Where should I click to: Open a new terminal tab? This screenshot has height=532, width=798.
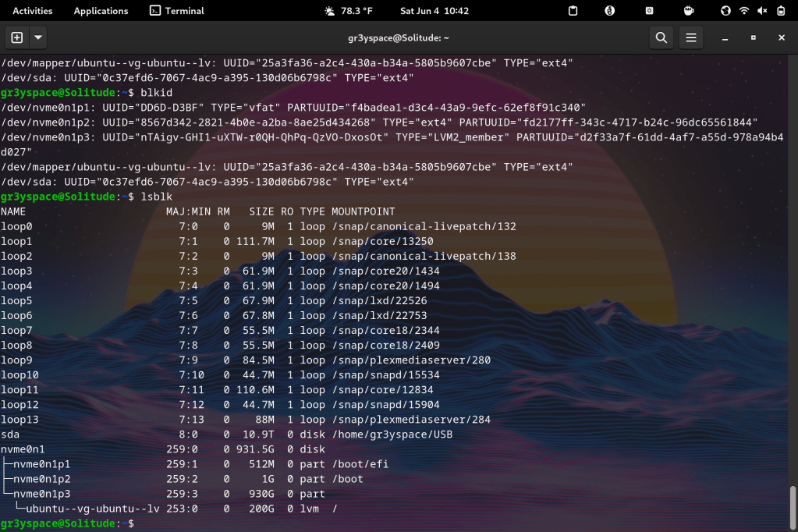click(16, 37)
